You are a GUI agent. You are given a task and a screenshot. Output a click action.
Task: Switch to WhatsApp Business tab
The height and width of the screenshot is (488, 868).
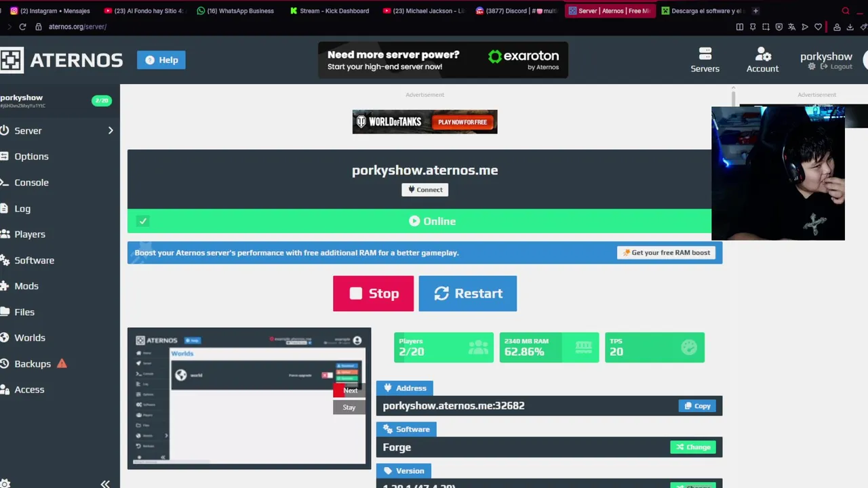[x=236, y=11]
